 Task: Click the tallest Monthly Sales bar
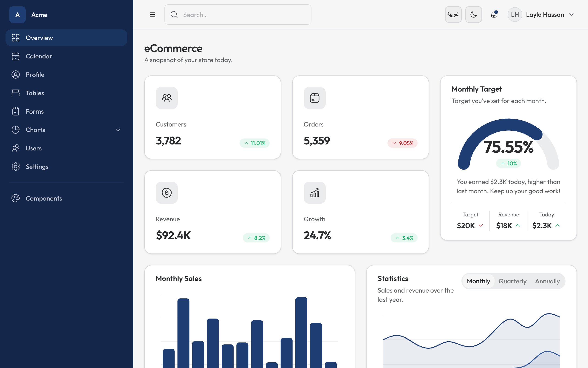301,333
